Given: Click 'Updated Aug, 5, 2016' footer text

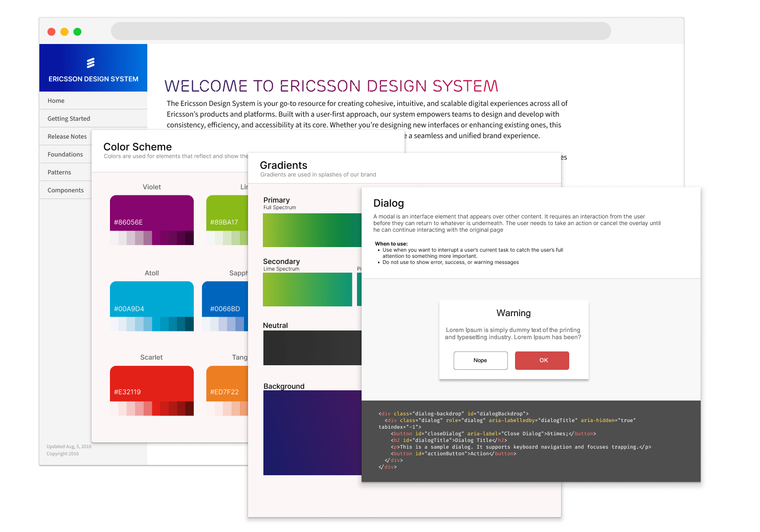Looking at the screenshot, I should click(69, 447).
